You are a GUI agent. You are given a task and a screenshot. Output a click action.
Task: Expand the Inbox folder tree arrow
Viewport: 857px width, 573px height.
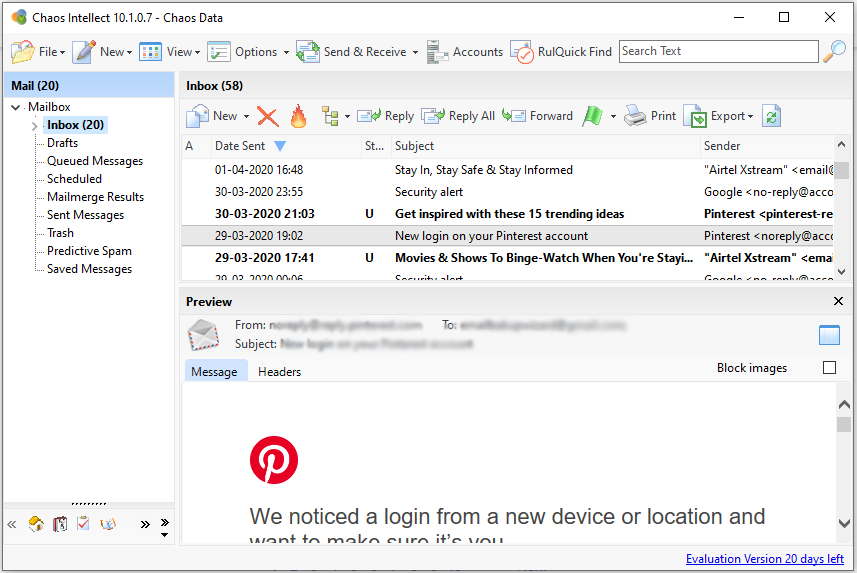[x=35, y=126]
